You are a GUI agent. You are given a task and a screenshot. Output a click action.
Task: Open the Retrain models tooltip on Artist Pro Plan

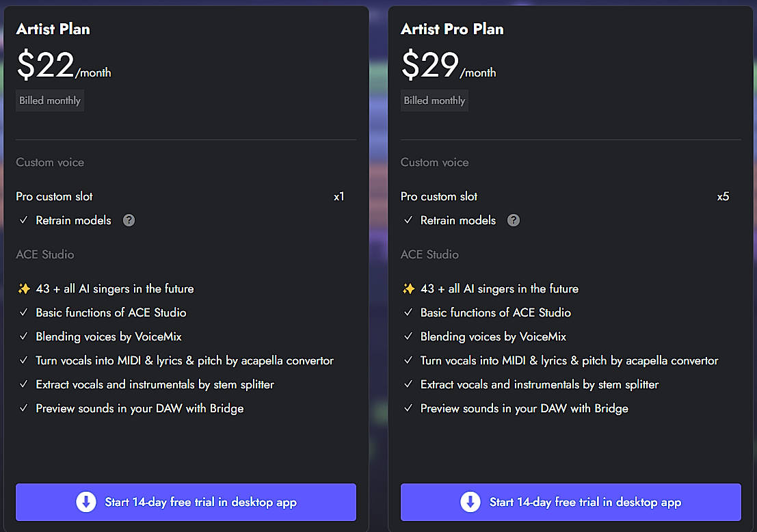[x=514, y=220]
